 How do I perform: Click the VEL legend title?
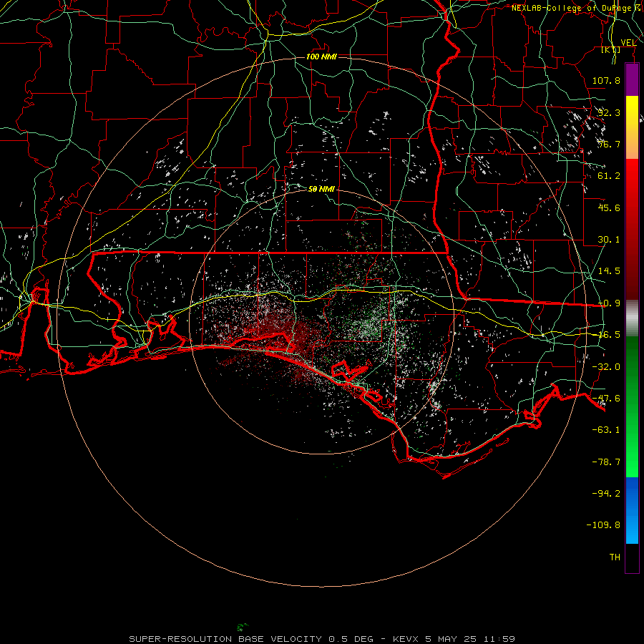point(628,43)
